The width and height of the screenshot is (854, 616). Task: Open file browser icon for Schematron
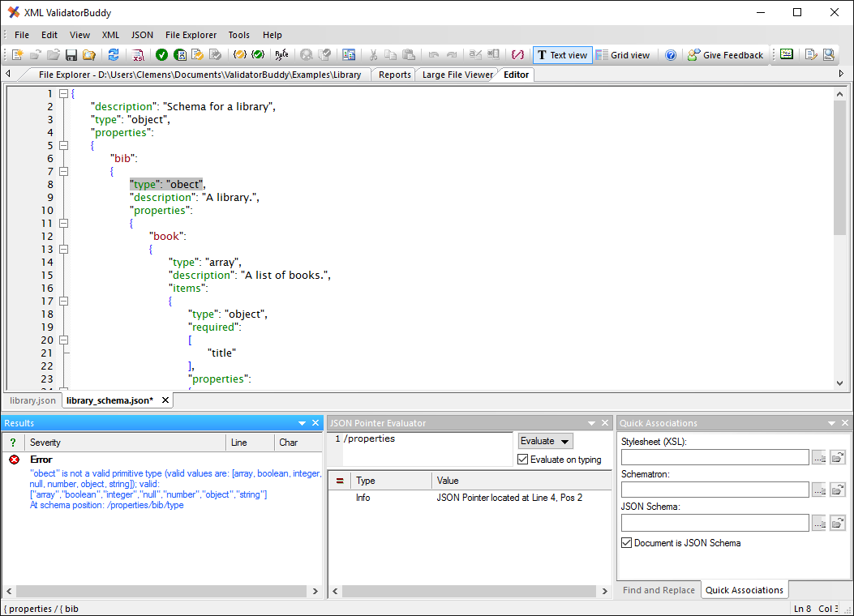[x=837, y=490]
